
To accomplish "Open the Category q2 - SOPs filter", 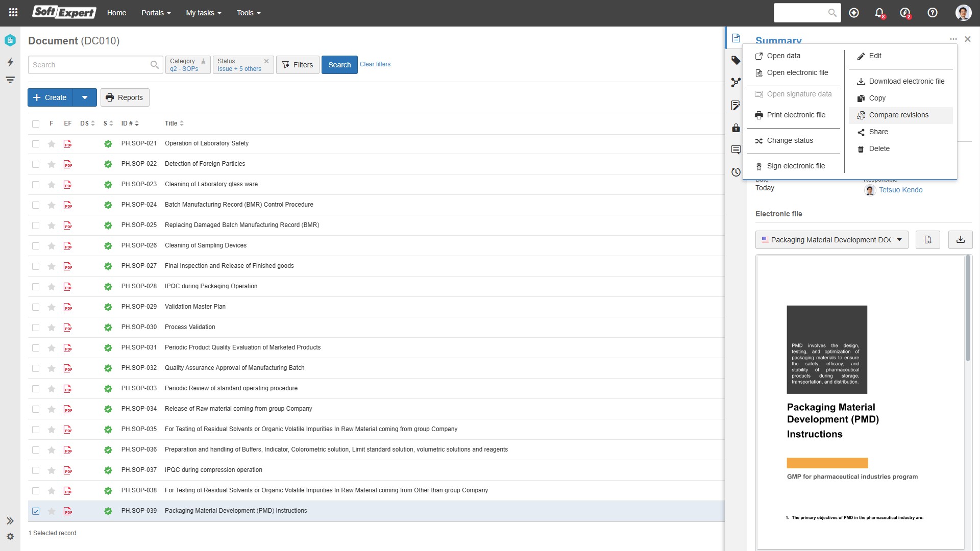I will click(x=188, y=65).
